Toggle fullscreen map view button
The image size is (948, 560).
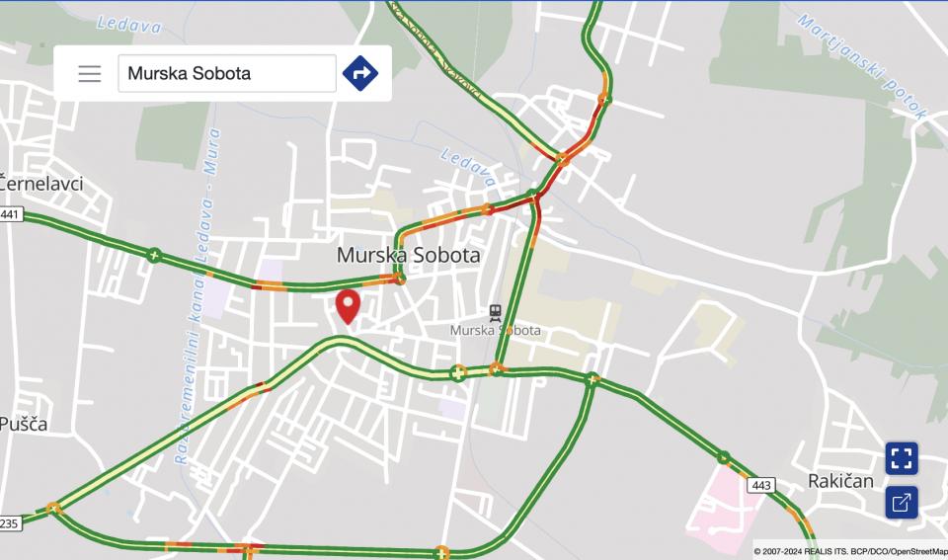(x=902, y=458)
